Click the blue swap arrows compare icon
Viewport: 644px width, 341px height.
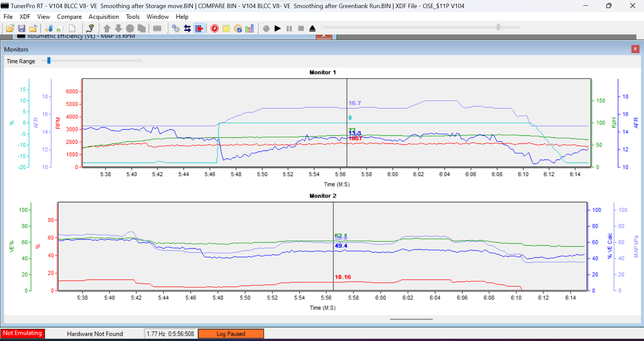tap(187, 29)
